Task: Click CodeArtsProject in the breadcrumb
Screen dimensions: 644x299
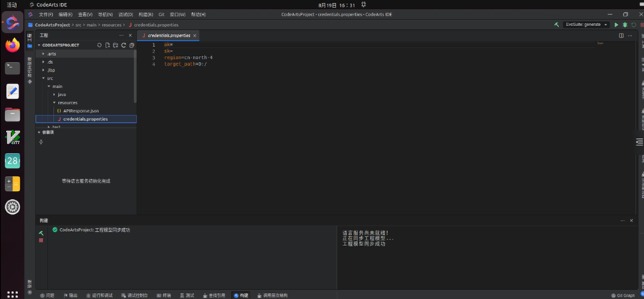Action: 52,25
